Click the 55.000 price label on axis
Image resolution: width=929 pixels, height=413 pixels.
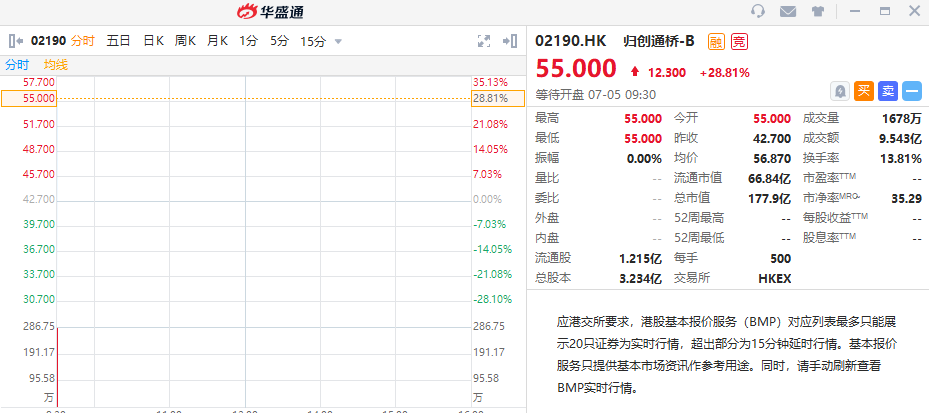tap(29, 98)
